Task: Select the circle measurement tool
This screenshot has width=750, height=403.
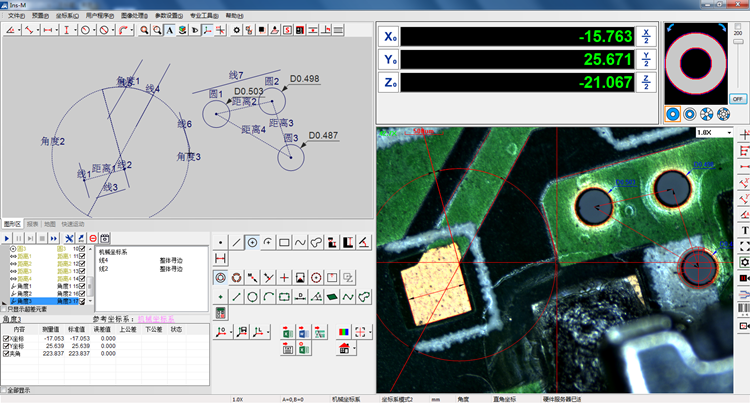Action: [252, 242]
